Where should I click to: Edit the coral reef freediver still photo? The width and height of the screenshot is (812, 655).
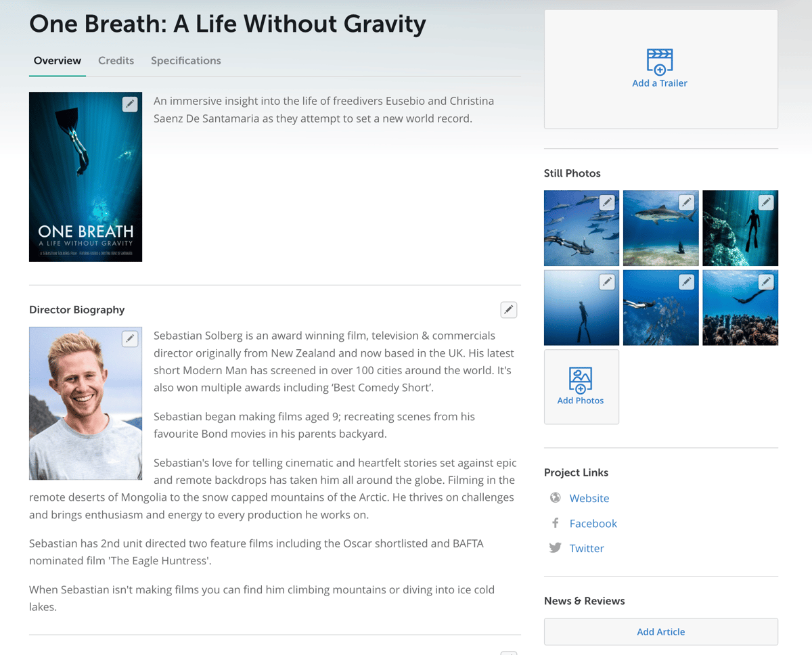click(765, 281)
